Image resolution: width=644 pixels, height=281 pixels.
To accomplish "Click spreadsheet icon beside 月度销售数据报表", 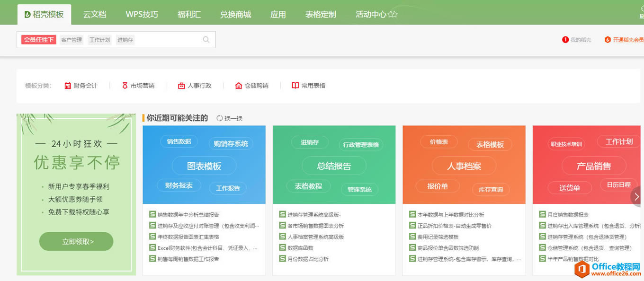I will (x=543, y=214).
